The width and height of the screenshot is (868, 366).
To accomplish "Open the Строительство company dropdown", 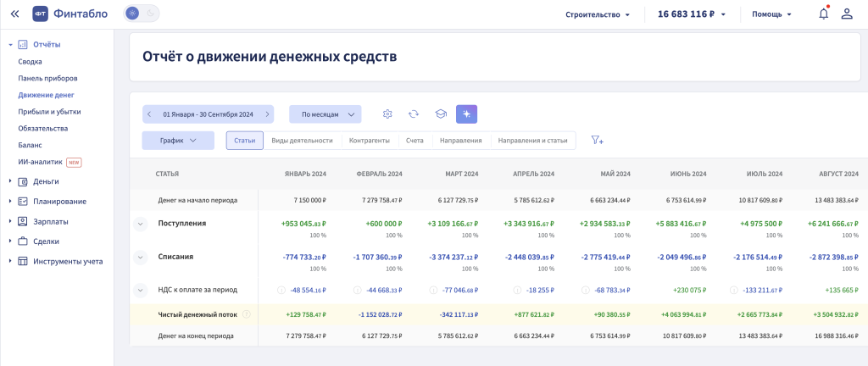I will coord(598,14).
